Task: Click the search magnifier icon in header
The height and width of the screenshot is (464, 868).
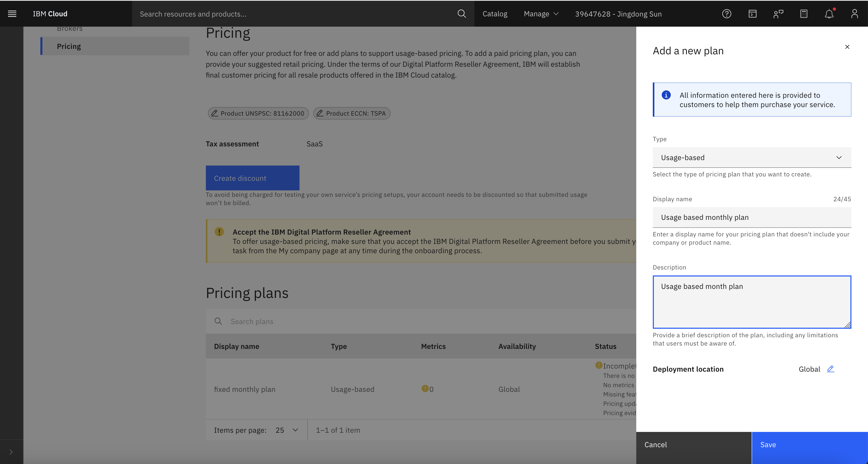Action: (x=462, y=14)
